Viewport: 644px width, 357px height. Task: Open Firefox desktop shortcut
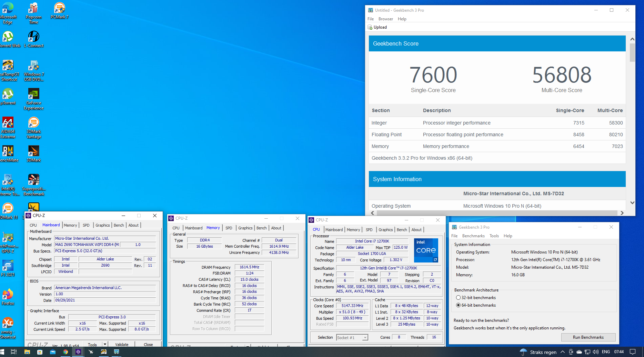tap(8, 297)
